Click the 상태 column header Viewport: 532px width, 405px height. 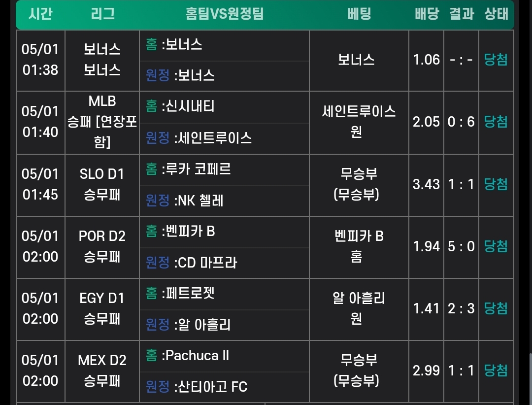(496, 14)
